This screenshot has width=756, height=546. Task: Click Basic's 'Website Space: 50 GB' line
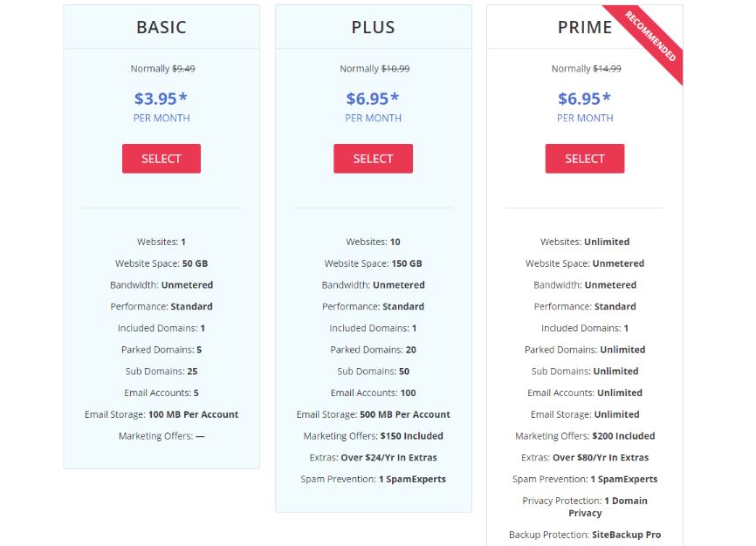tap(161, 263)
